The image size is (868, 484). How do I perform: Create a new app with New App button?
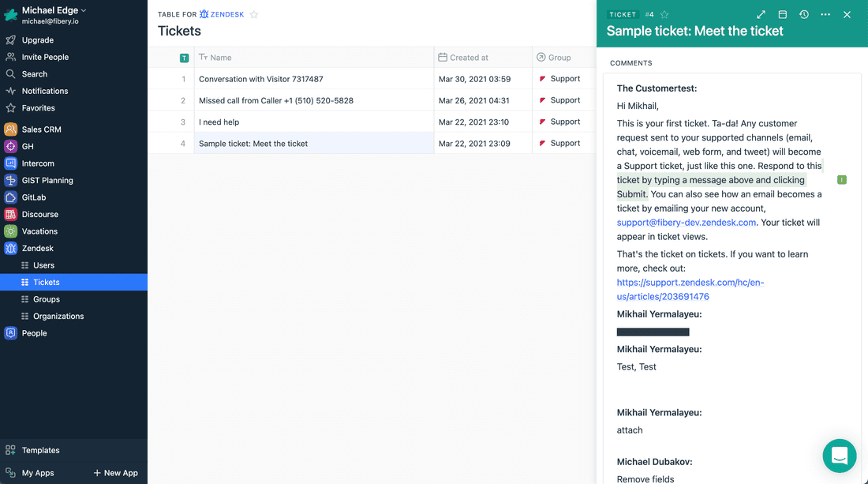[116, 473]
